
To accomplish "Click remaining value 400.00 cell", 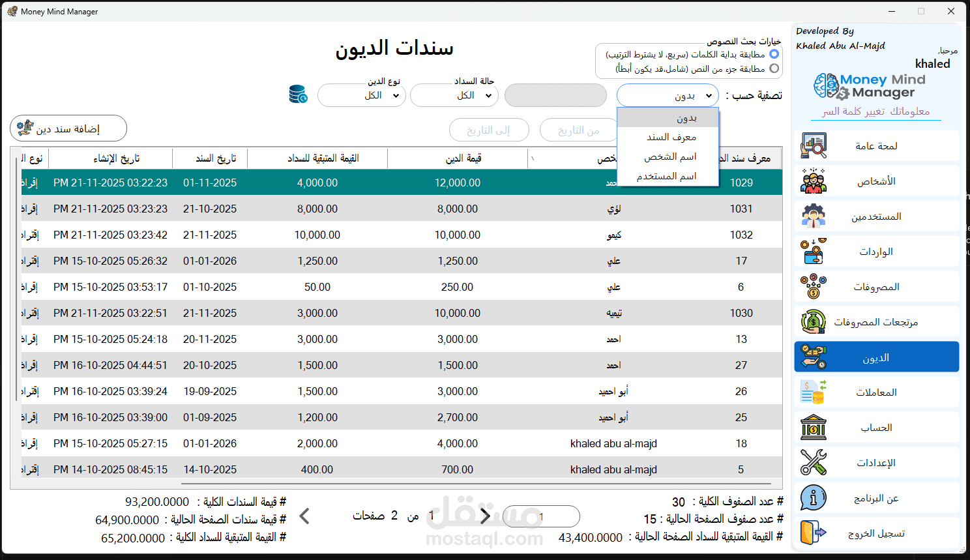I will point(317,469).
